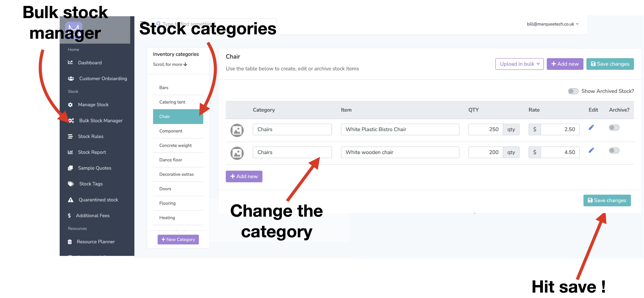This screenshot has height=298, width=644.
Task: Click image placeholder for White wooden chair
Action: point(237,153)
